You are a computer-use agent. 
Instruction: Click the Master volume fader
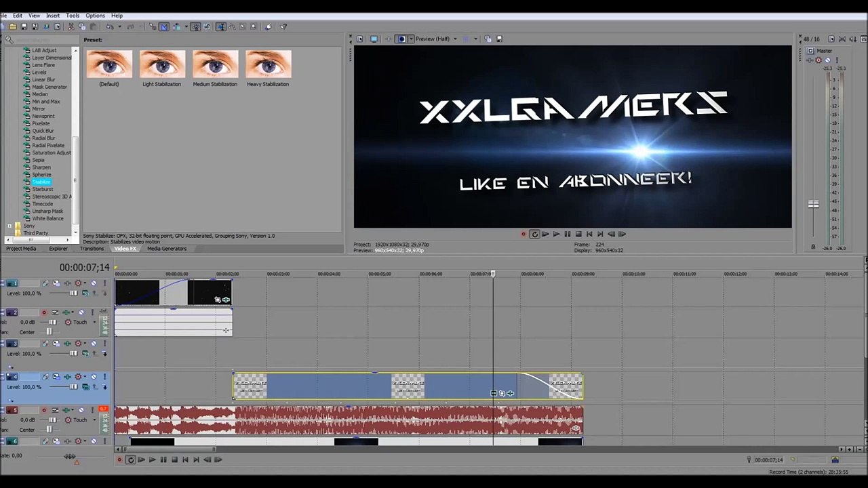813,204
